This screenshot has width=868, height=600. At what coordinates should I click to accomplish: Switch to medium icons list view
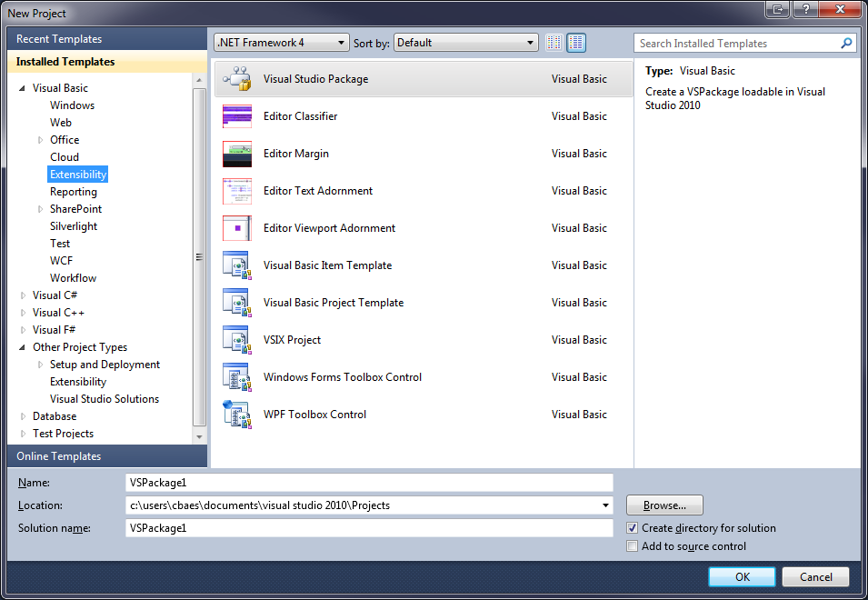[x=576, y=43]
